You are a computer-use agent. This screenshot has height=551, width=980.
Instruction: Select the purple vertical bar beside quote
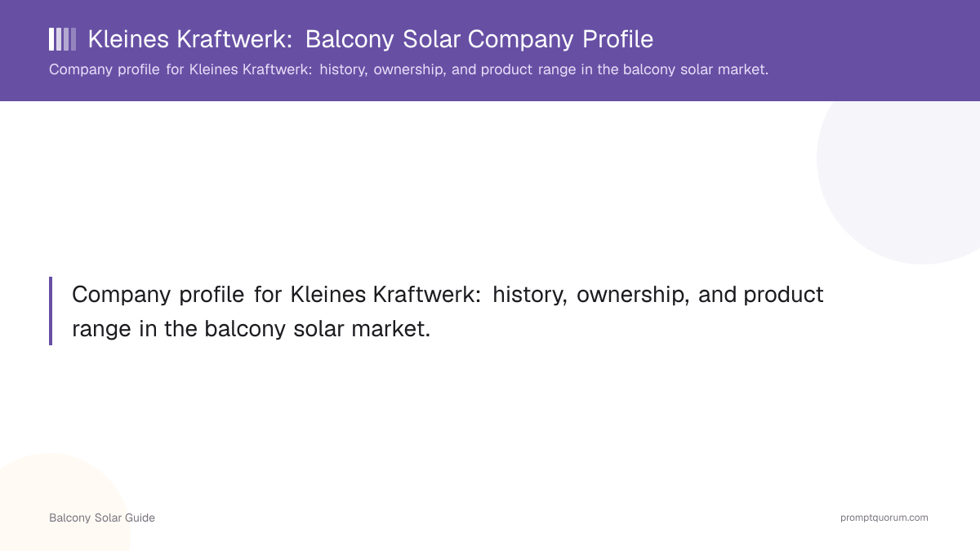pyautogui.click(x=51, y=311)
